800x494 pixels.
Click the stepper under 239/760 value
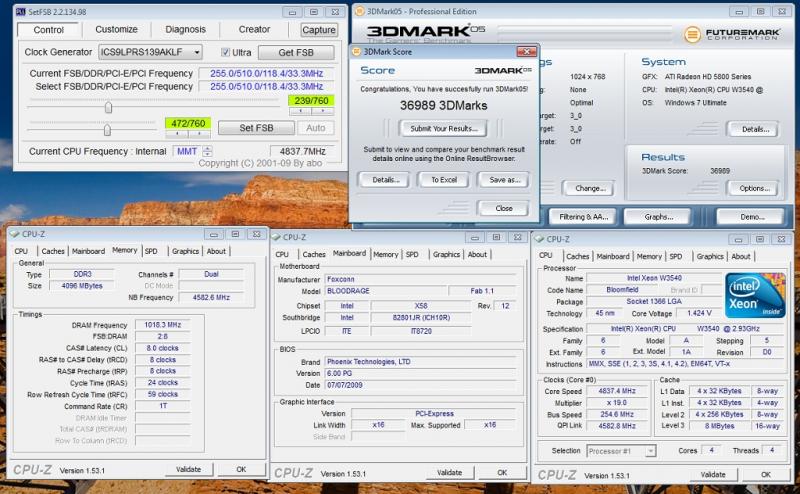(x=311, y=111)
